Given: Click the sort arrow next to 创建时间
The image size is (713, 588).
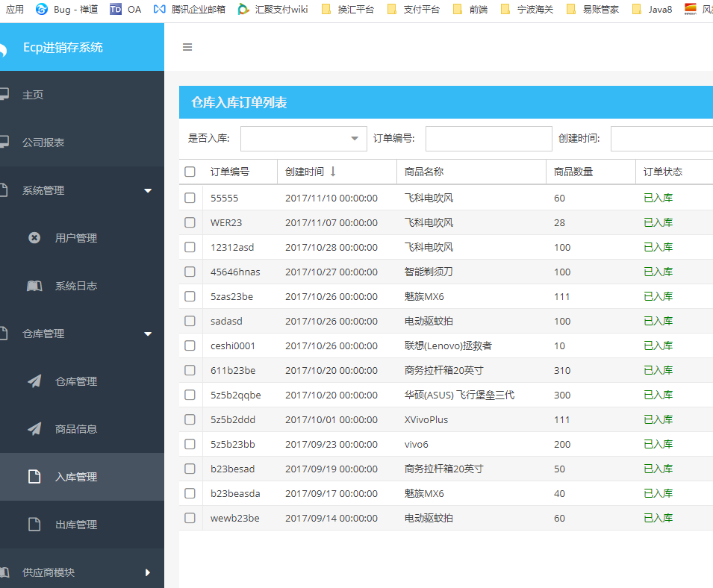Looking at the screenshot, I should click(x=333, y=172).
